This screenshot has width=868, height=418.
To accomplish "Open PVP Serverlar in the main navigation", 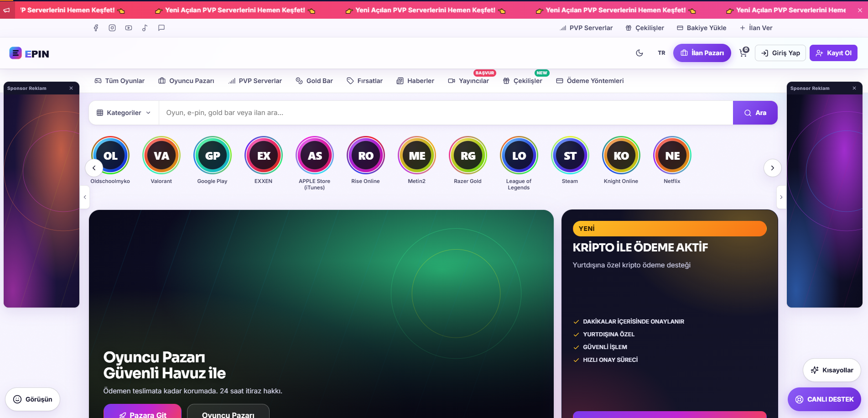I will pyautogui.click(x=255, y=81).
